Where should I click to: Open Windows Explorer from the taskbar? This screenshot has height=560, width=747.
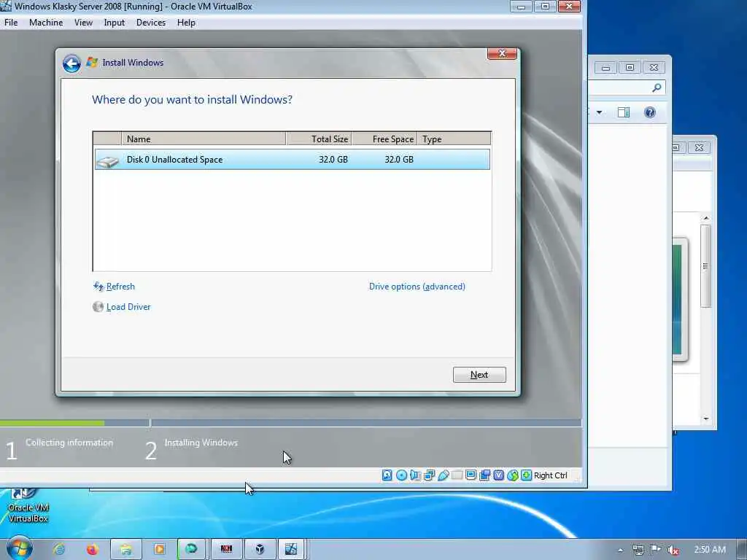(125, 550)
